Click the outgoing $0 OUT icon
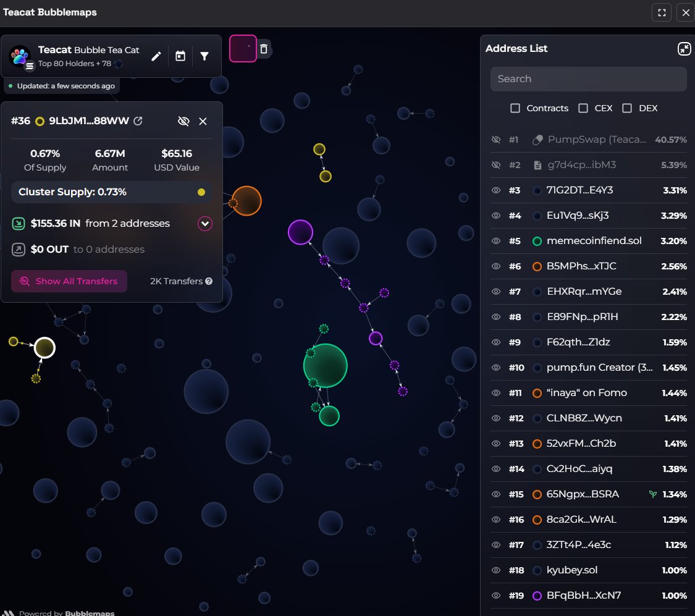 point(18,250)
